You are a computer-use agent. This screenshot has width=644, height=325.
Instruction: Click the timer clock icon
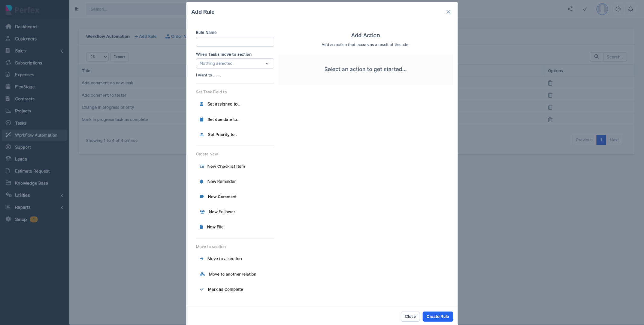coord(618,9)
